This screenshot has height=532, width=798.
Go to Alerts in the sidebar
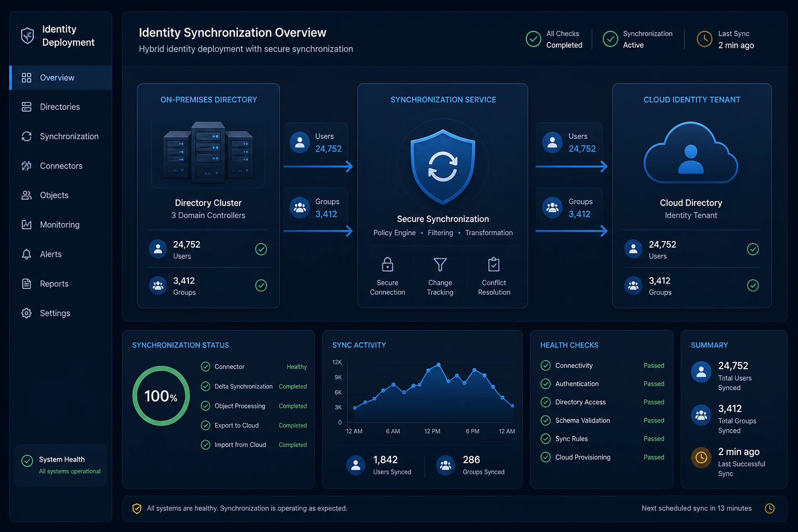61,254
